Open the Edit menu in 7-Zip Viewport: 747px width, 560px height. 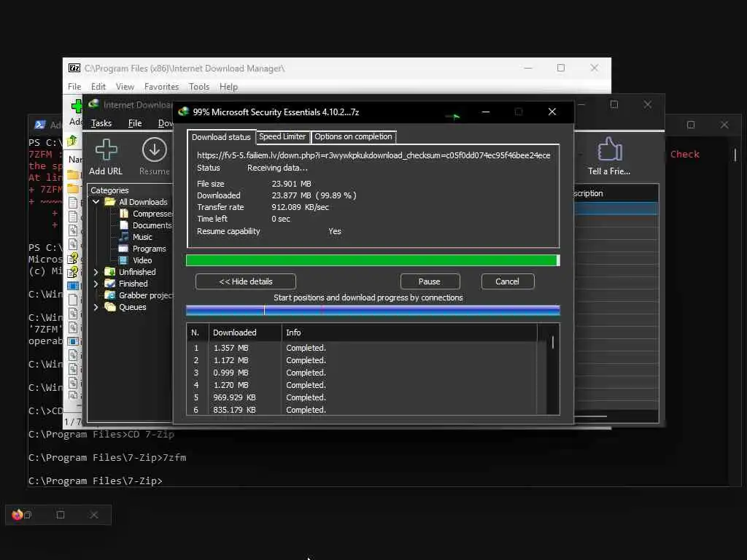tap(98, 87)
